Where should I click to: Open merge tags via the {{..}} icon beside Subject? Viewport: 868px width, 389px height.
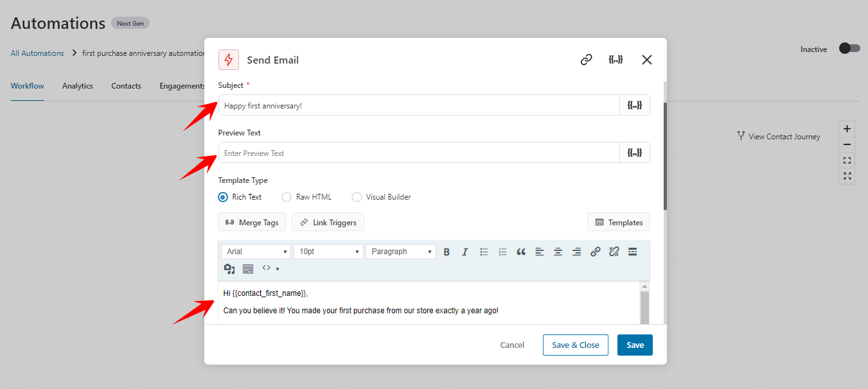(635, 105)
